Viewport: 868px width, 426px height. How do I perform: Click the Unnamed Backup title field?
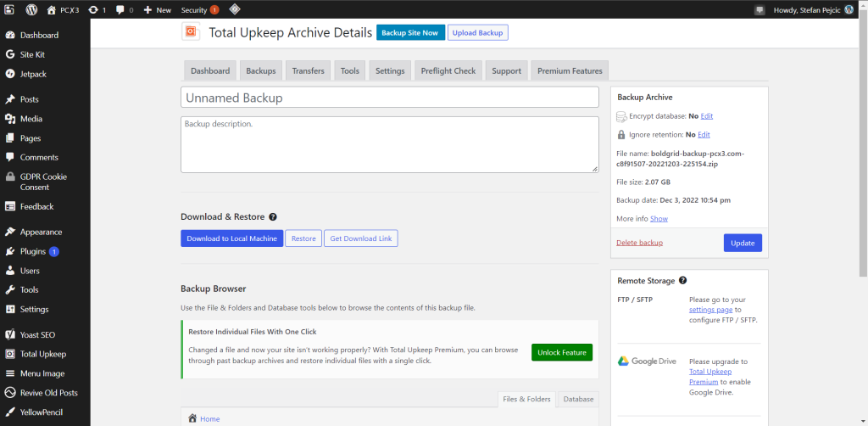pyautogui.click(x=390, y=98)
